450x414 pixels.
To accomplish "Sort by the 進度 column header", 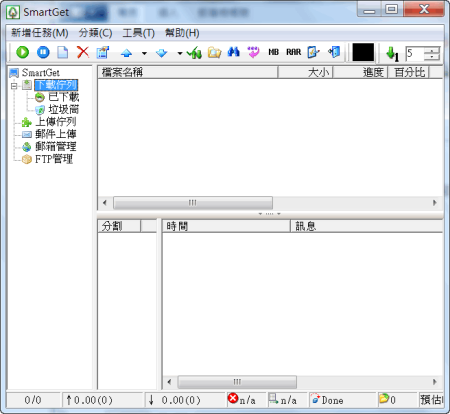I will pos(360,72).
